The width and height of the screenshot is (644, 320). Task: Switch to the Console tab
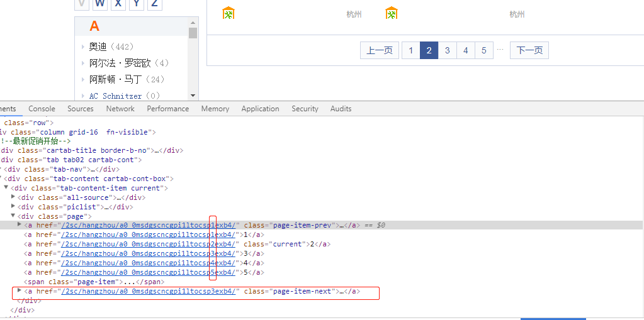click(42, 109)
